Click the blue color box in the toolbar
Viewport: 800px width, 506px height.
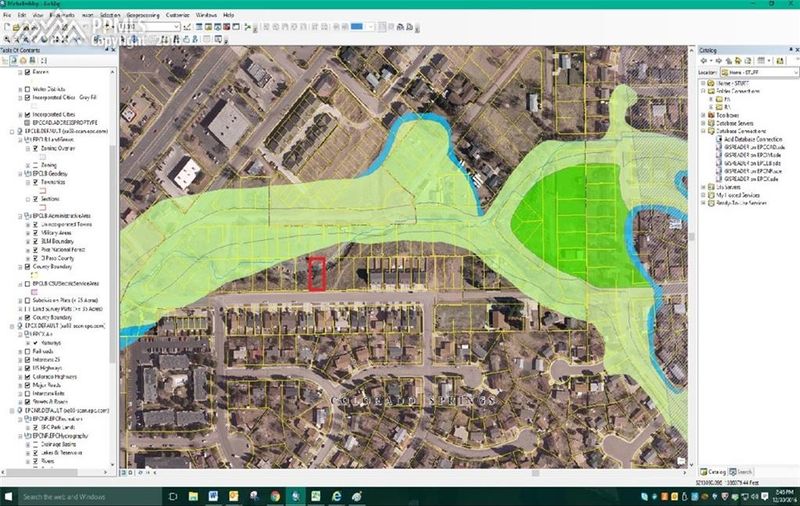tap(357, 27)
